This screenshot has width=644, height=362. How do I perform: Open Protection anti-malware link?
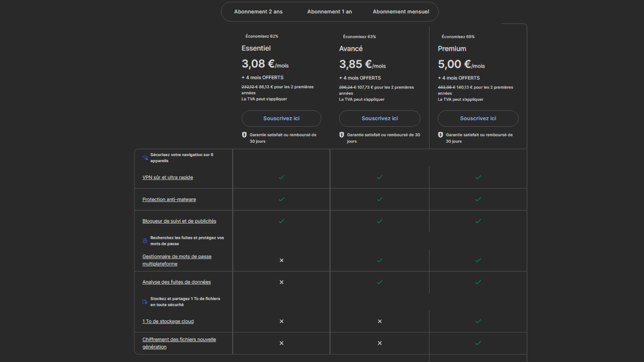click(x=169, y=199)
